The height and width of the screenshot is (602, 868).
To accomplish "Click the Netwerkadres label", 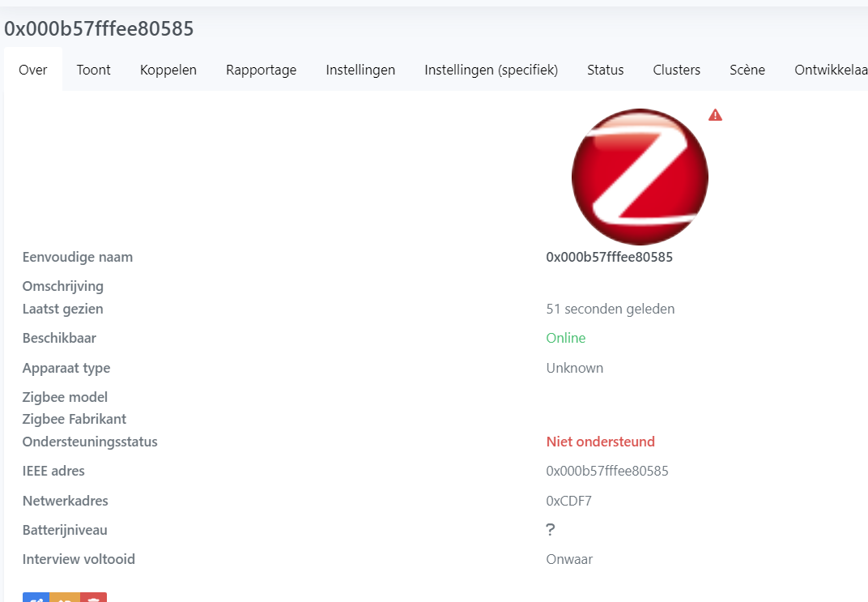I will pos(66,501).
